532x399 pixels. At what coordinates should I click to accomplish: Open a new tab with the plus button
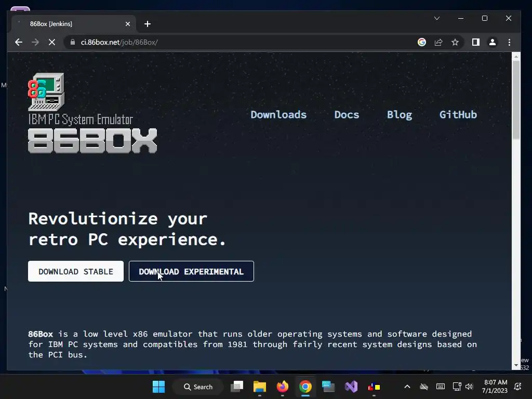(147, 24)
